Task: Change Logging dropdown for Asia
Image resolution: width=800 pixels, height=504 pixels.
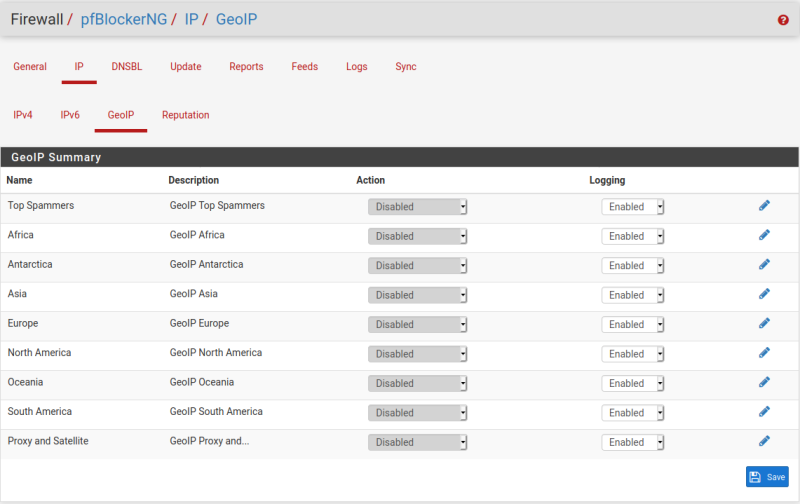Action: point(632,295)
